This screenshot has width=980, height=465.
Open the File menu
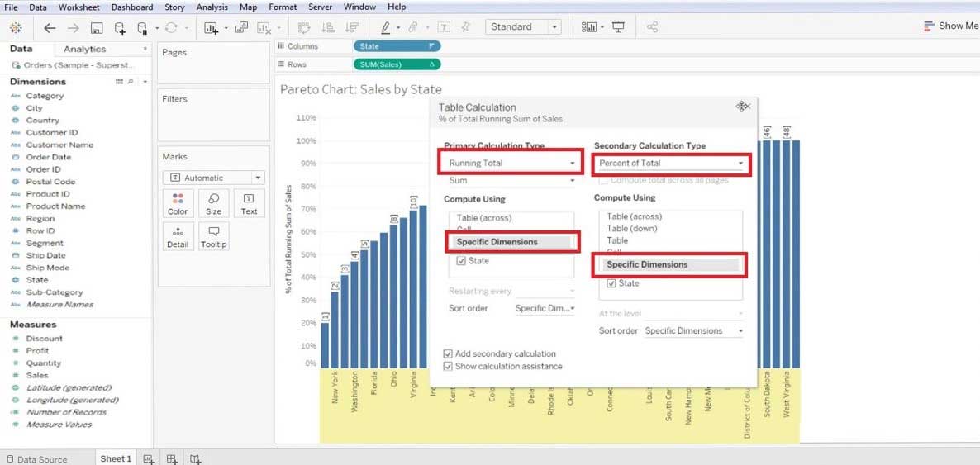click(12, 7)
